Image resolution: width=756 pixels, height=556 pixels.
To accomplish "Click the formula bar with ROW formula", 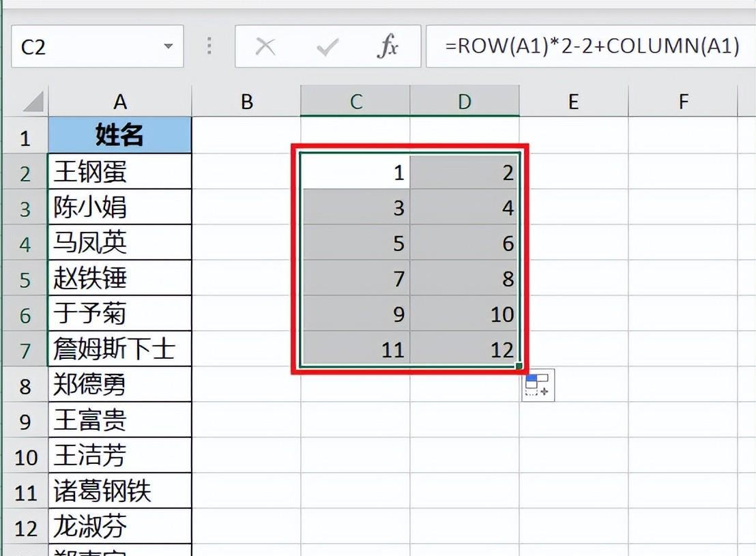I will coord(591,46).
